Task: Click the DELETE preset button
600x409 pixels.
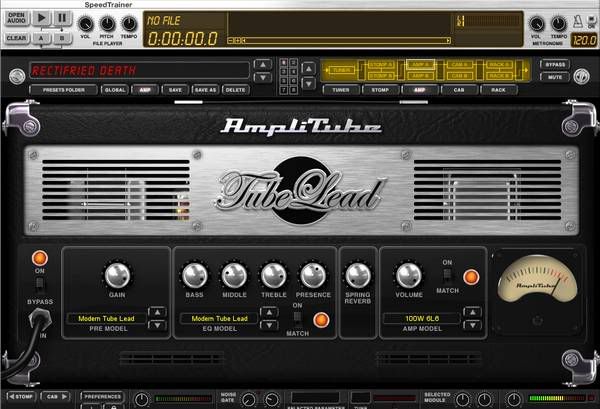Action: pos(235,90)
